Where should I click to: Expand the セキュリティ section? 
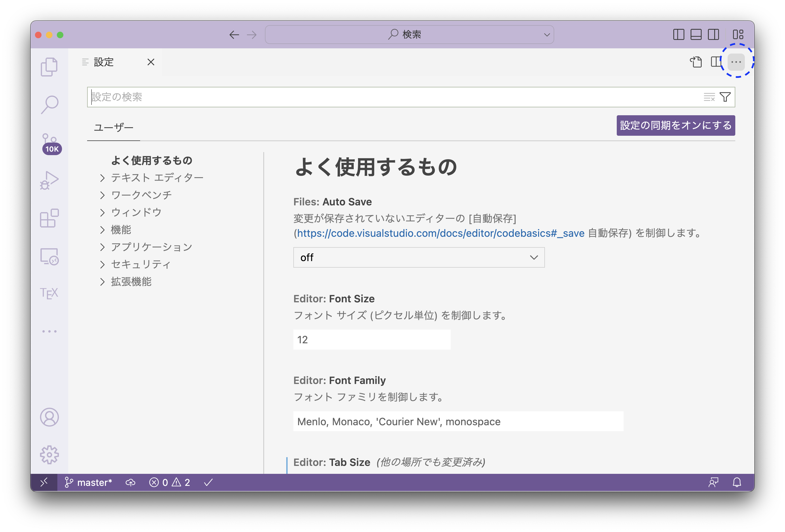pyautogui.click(x=140, y=264)
